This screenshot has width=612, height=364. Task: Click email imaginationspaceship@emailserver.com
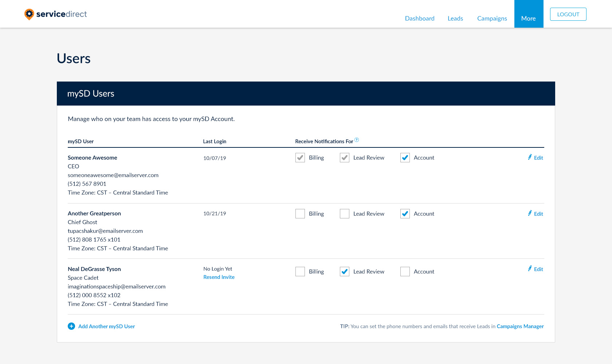click(x=117, y=286)
